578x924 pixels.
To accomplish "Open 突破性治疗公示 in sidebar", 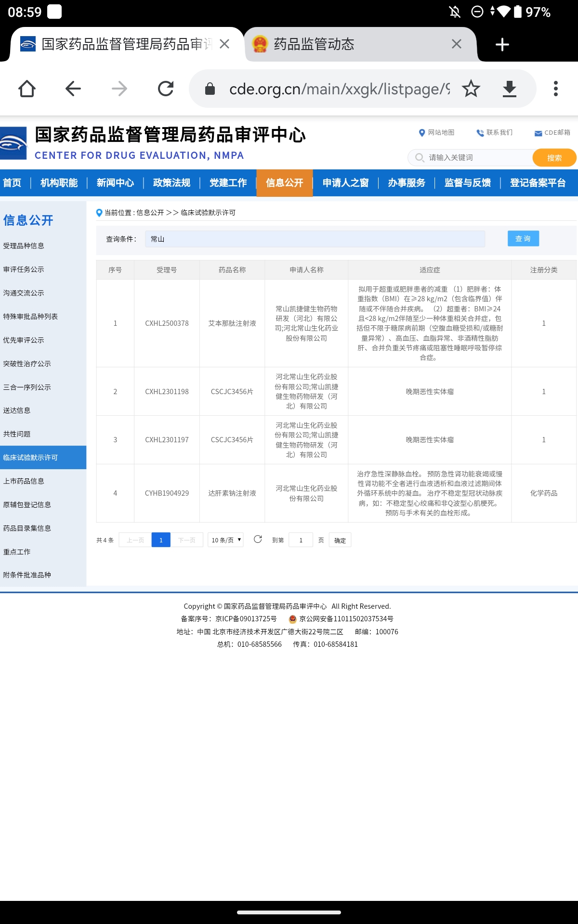I will click(x=27, y=364).
